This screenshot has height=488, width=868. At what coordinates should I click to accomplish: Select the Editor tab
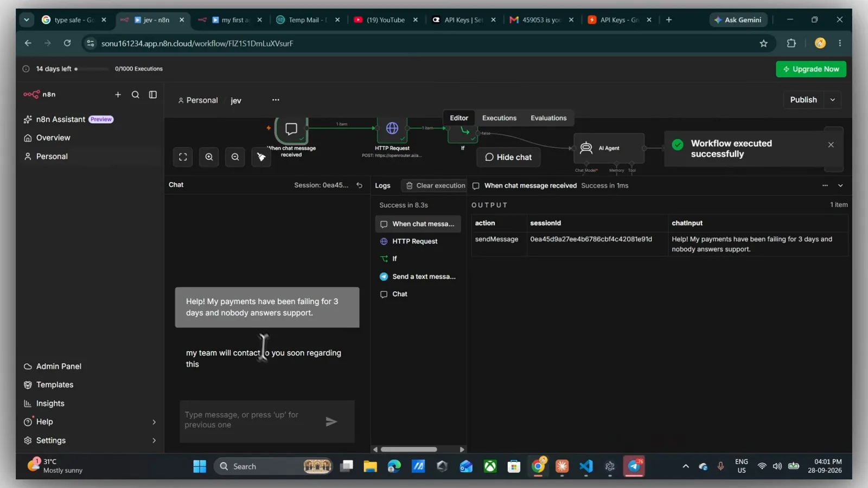[459, 118]
